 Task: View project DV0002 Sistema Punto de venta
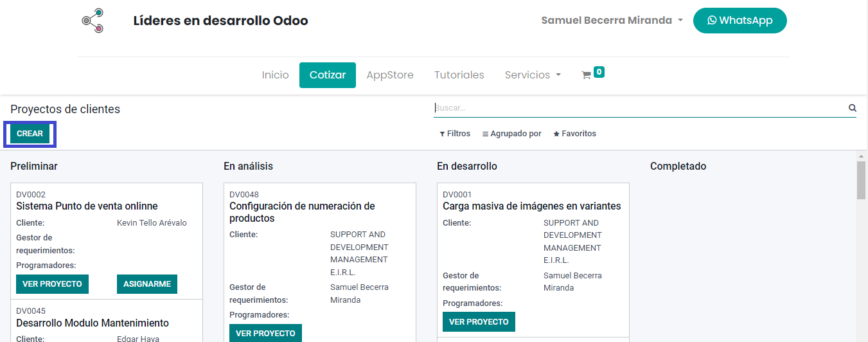click(x=52, y=284)
